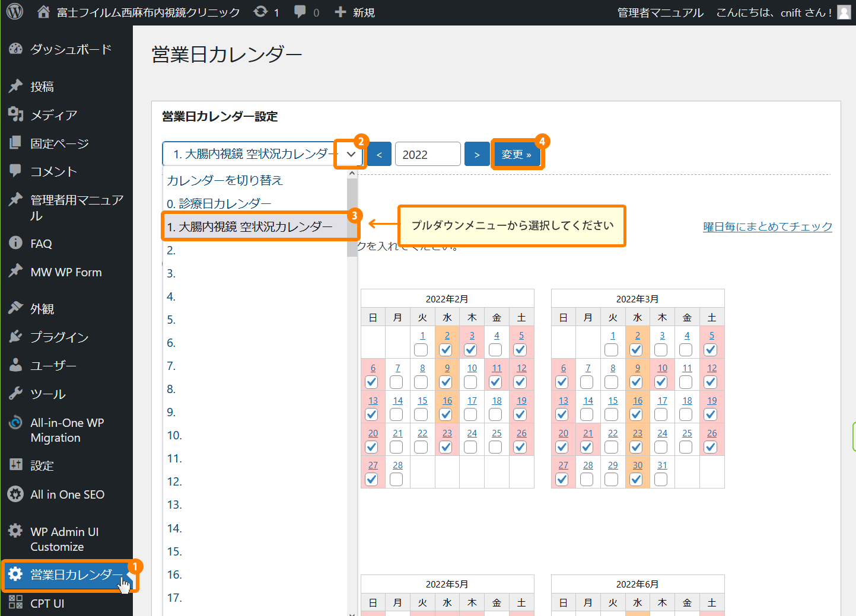Uncheck February 13 checkbox in 2022年2月
The width and height of the screenshot is (856, 616).
click(372, 414)
